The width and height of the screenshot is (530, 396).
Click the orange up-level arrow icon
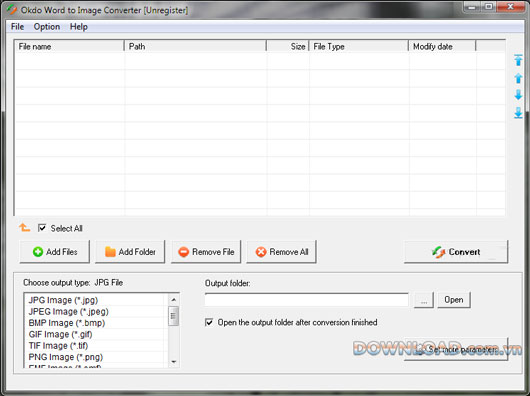[x=24, y=227]
